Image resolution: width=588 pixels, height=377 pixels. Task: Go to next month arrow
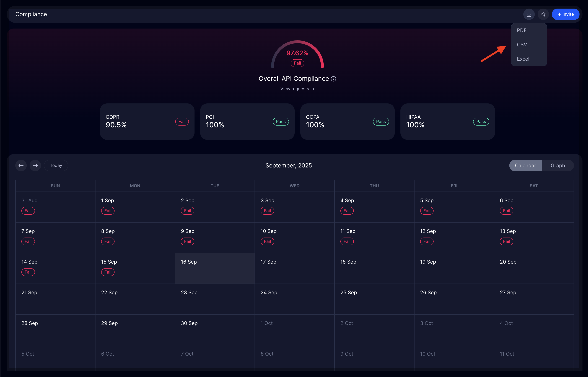point(35,165)
